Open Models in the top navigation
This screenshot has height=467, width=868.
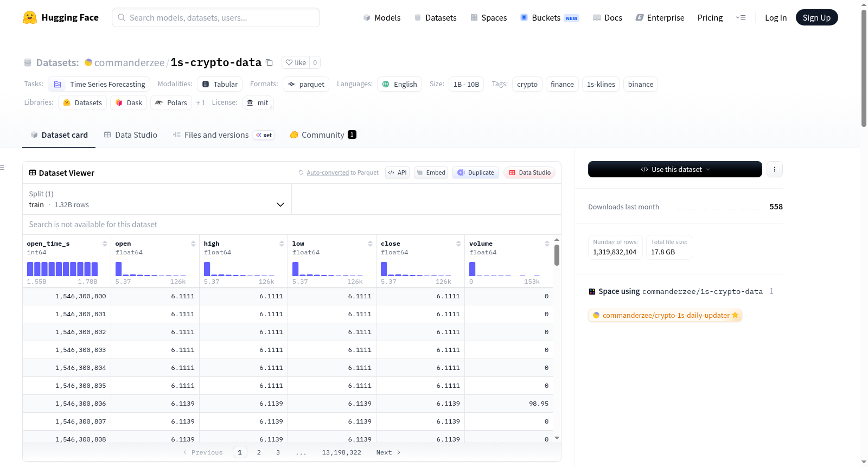tap(382, 18)
